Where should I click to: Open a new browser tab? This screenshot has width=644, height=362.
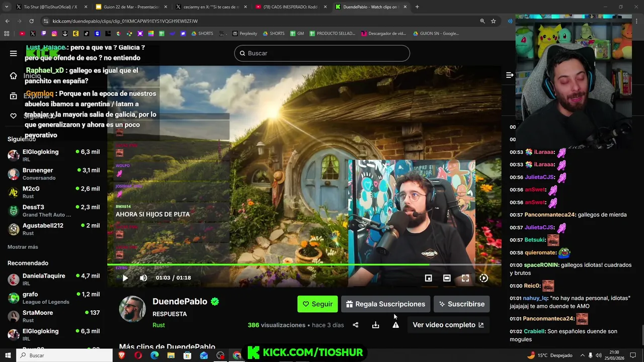click(x=417, y=7)
